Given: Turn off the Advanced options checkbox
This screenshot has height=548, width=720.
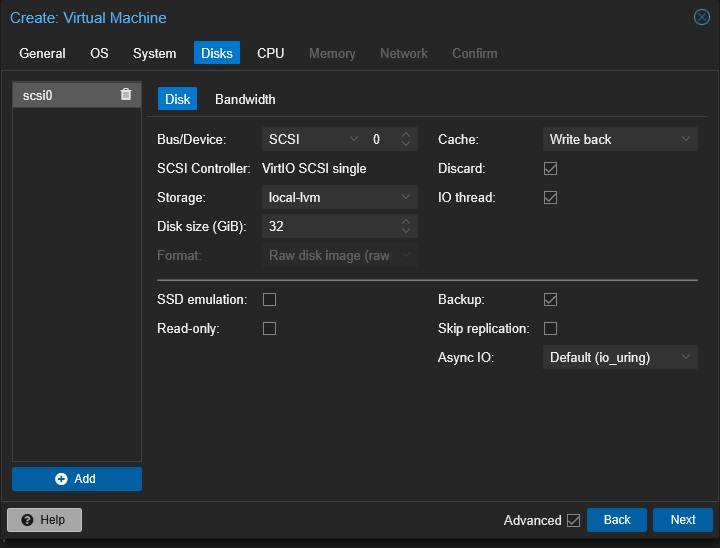Looking at the screenshot, I should [573, 520].
